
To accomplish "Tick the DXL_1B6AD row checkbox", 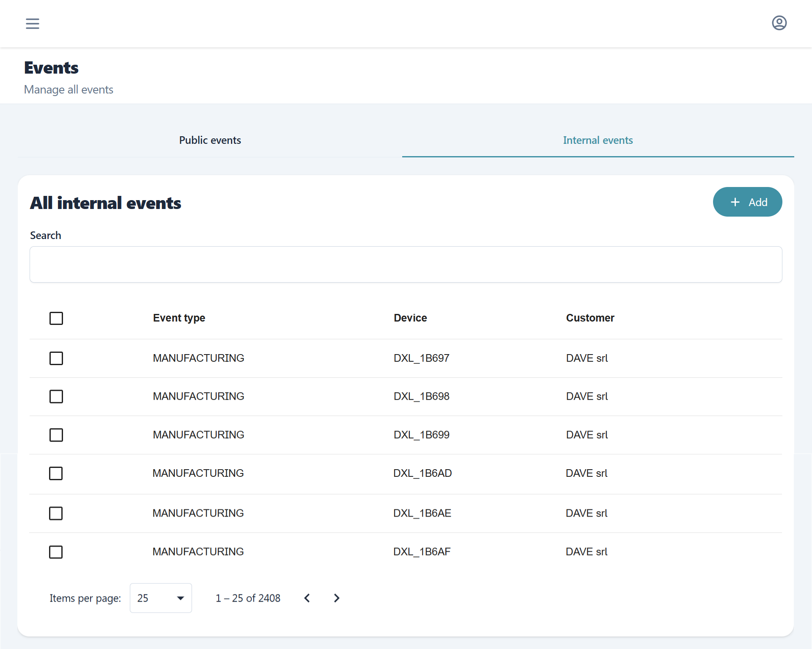I will (56, 473).
